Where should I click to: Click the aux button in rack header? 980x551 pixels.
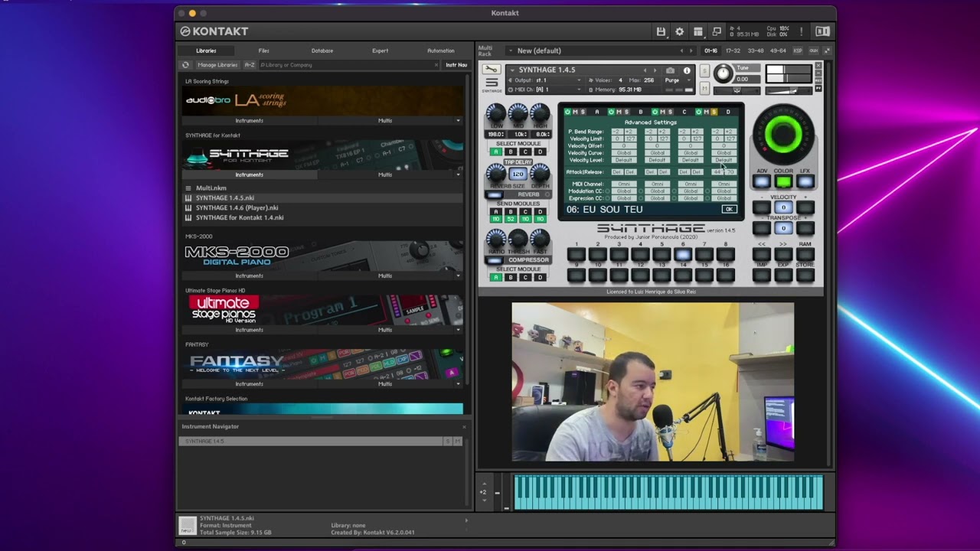813,51
